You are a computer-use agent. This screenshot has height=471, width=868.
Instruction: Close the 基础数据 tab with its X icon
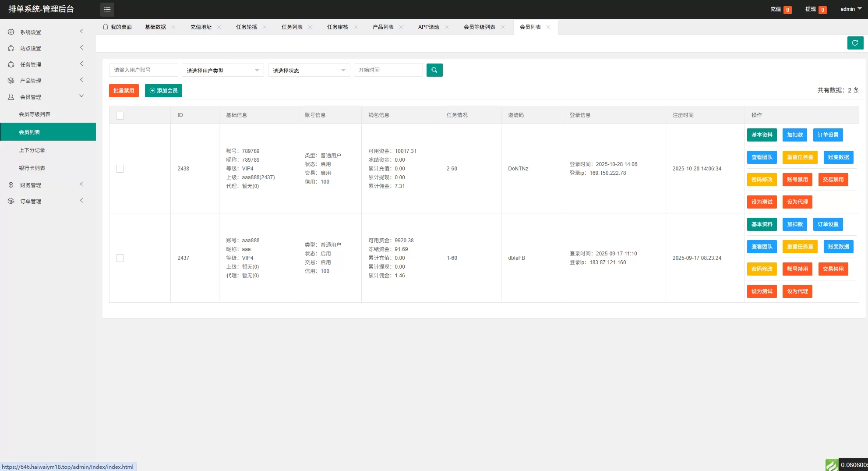[173, 27]
